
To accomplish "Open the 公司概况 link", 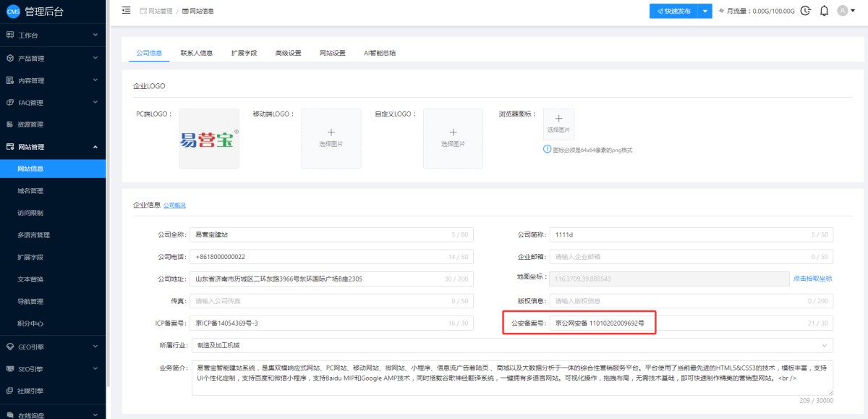I will click(174, 206).
